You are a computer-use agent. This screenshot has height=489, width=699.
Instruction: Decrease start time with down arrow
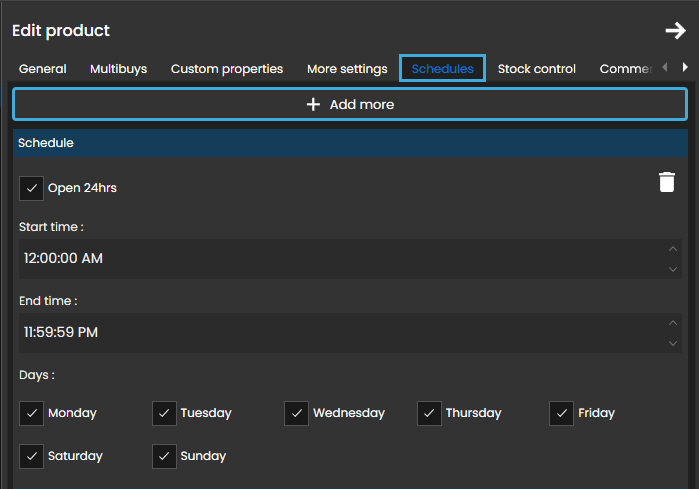click(673, 268)
